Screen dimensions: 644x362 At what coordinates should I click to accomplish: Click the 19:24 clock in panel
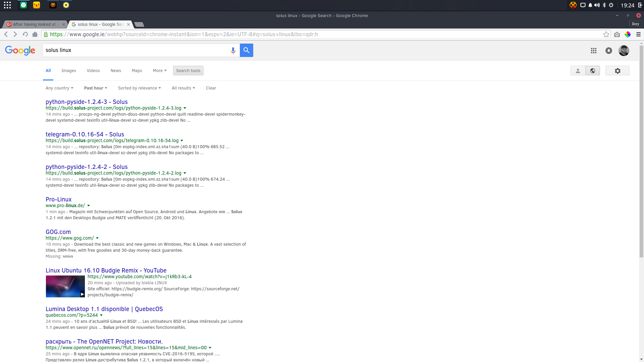pyautogui.click(x=627, y=5)
